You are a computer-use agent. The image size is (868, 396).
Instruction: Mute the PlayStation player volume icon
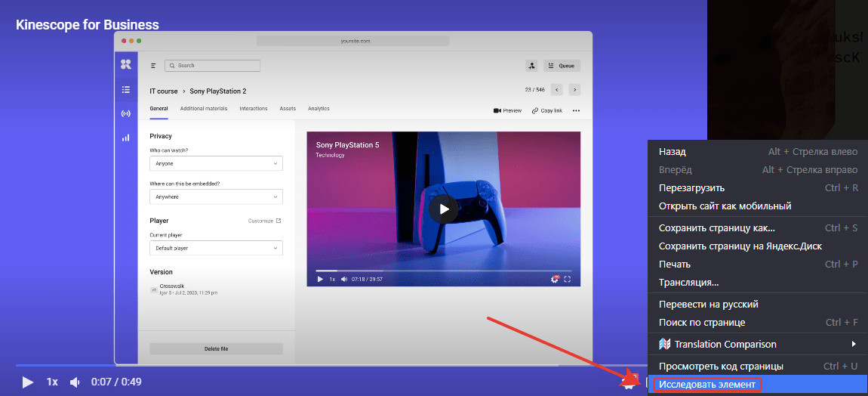[343, 279]
